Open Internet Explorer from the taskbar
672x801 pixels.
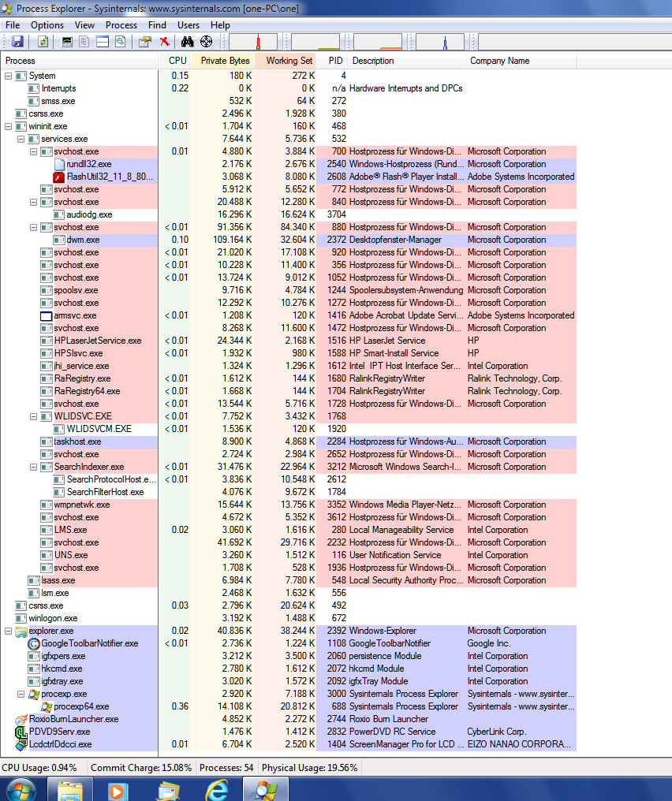coord(217,791)
